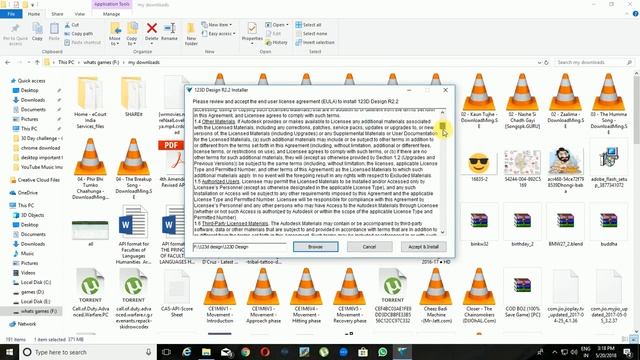Open the New item dropdown
Image resolution: width=640 pixels, height=360 pixels.
(217, 25)
